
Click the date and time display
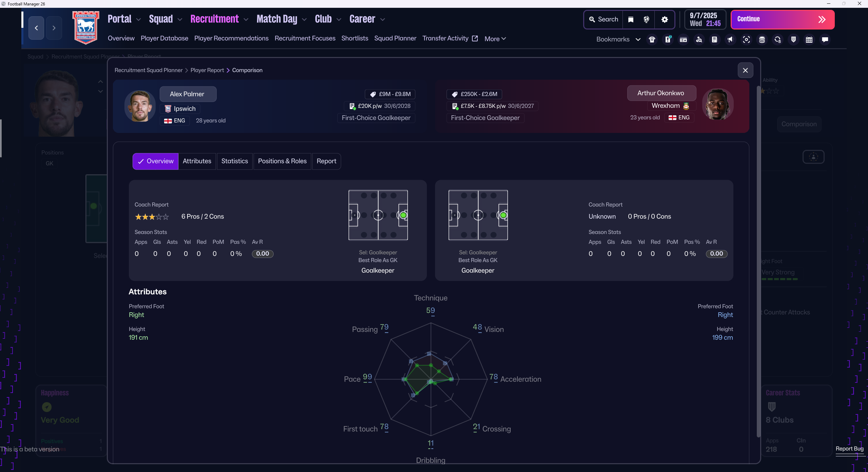coord(705,19)
